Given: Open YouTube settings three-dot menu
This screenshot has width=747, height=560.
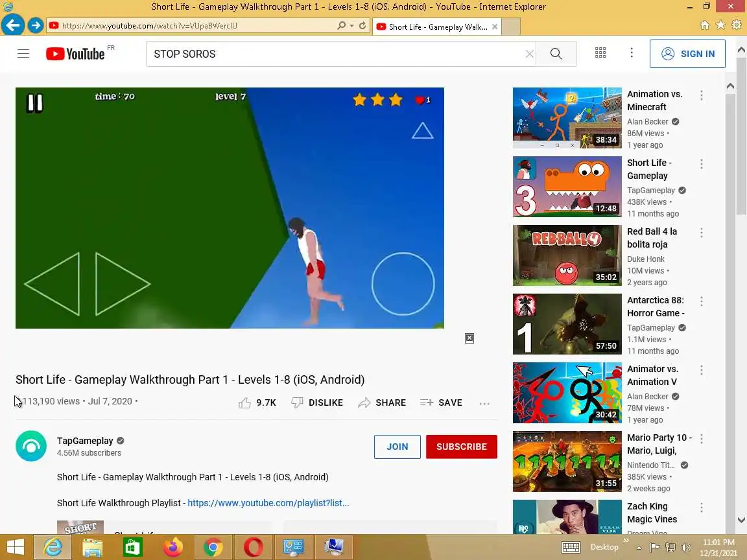Looking at the screenshot, I should point(632,53).
